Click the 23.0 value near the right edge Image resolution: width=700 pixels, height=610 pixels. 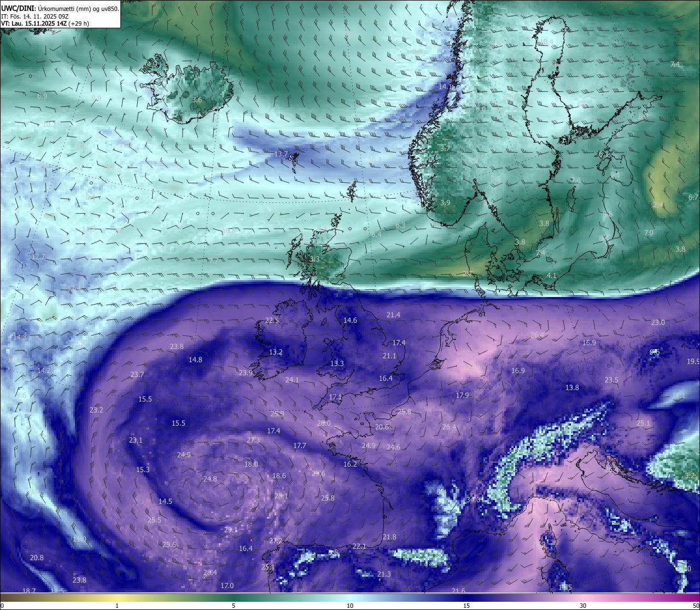[658, 323]
